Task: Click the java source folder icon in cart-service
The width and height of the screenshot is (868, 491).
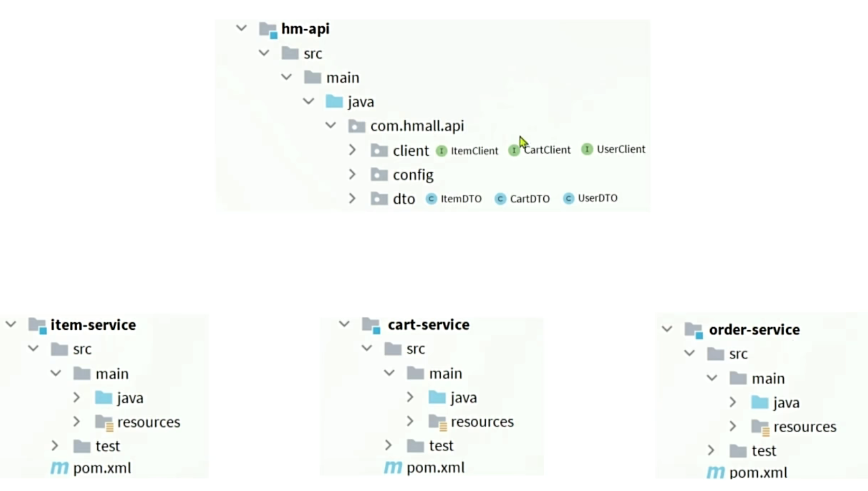Action: [x=437, y=397]
